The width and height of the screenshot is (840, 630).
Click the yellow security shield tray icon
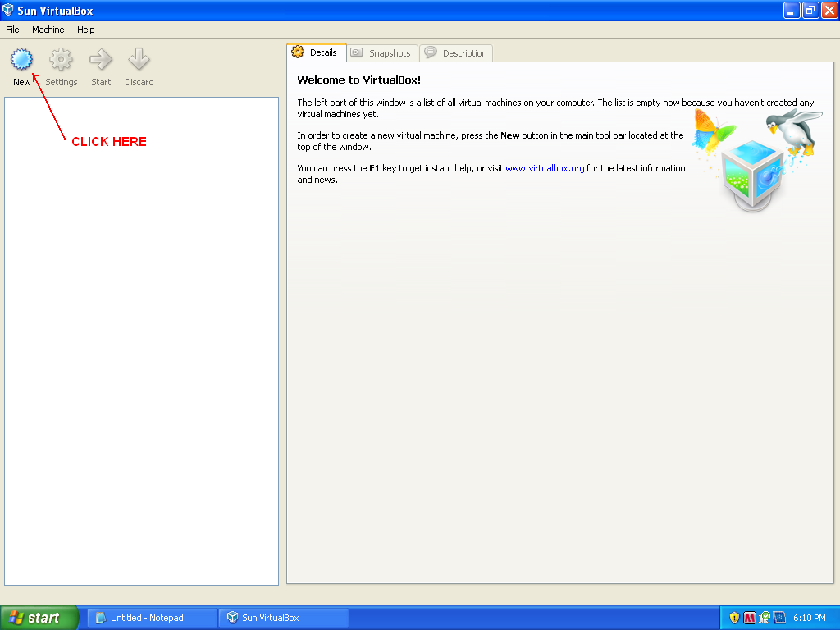point(734,618)
